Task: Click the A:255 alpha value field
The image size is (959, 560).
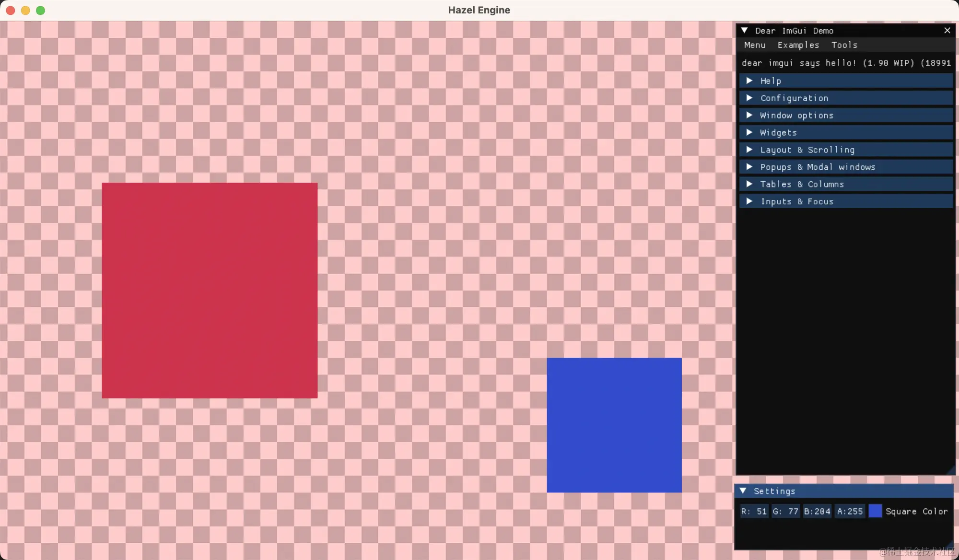Action: 850,511
